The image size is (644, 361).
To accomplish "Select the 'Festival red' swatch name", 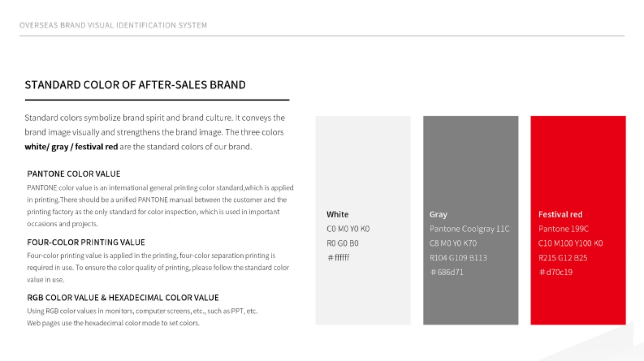I will 560,215.
